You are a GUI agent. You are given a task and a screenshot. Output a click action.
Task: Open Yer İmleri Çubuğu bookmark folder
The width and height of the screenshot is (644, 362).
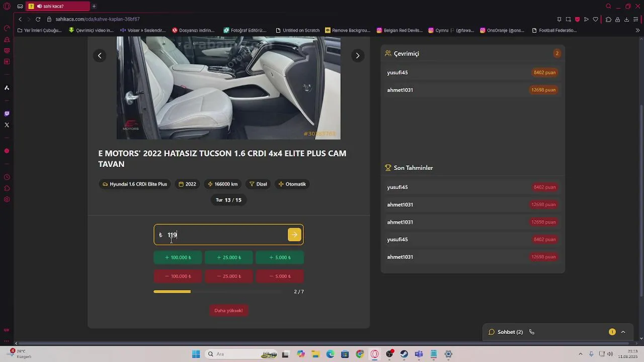(x=39, y=30)
